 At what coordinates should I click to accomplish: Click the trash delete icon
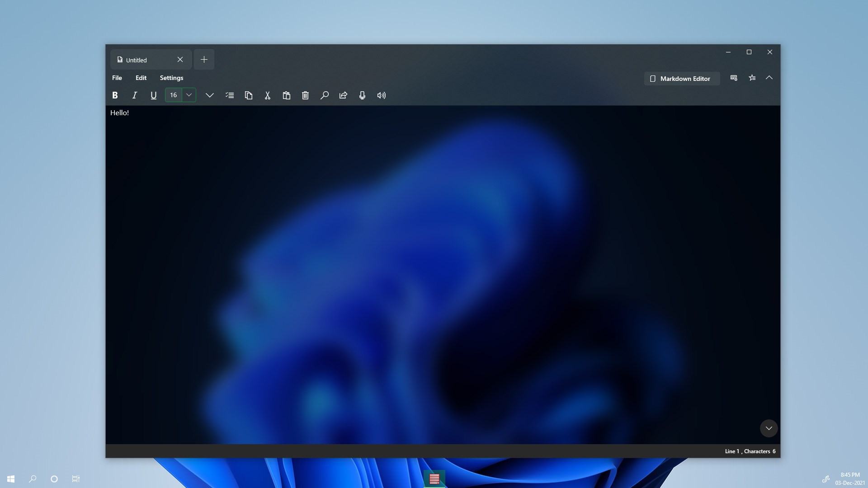click(x=306, y=95)
